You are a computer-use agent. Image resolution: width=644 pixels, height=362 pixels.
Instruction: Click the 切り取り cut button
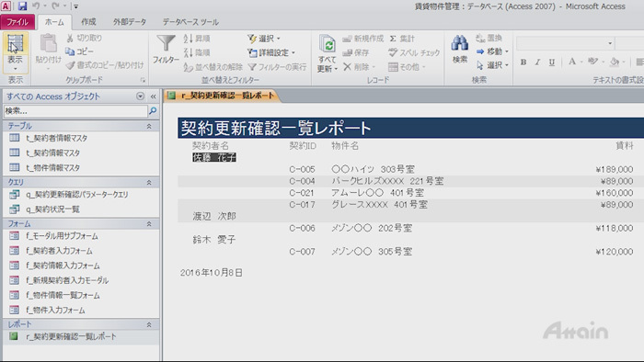tap(85, 38)
